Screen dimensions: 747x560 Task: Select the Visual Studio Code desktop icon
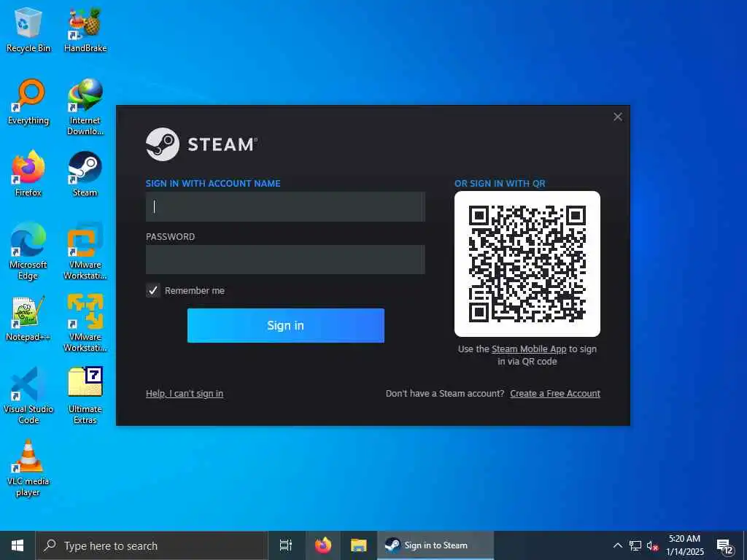pyautogui.click(x=28, y=396)
